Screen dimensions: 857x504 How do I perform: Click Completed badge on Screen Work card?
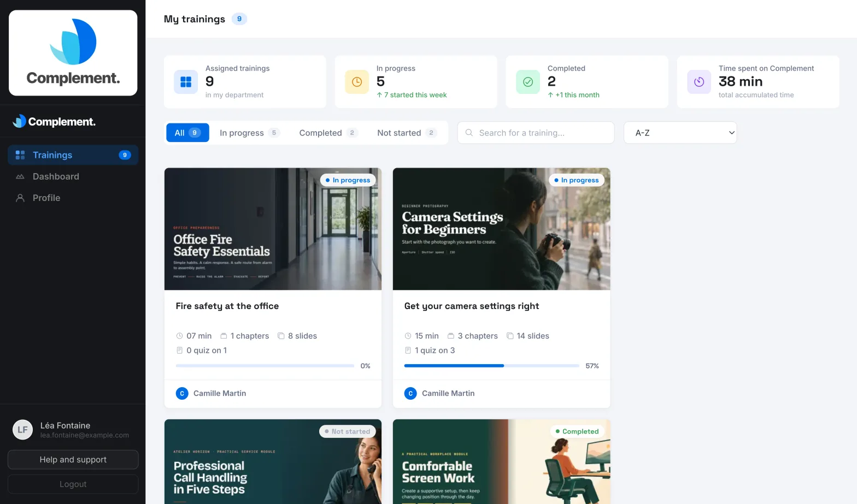[x=577, y=431]
